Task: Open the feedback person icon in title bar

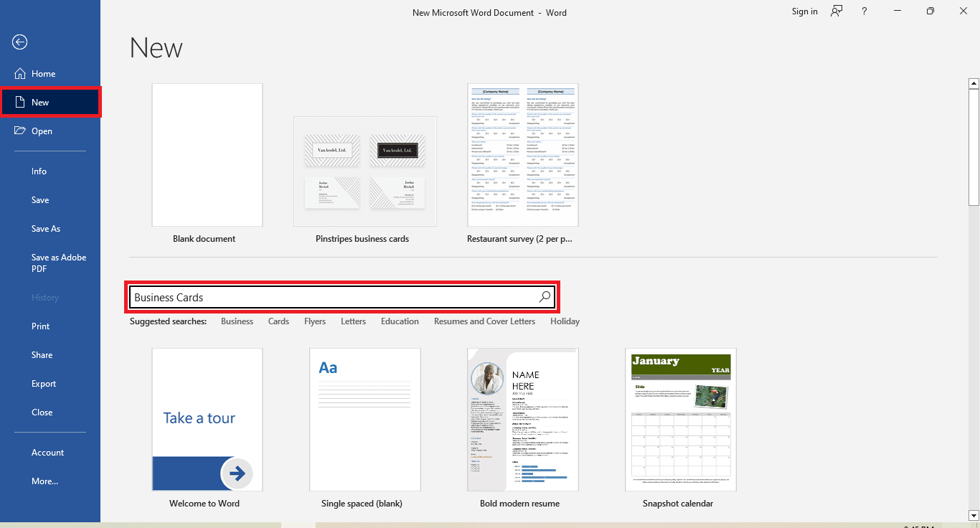Action: (x=837, y=11)
